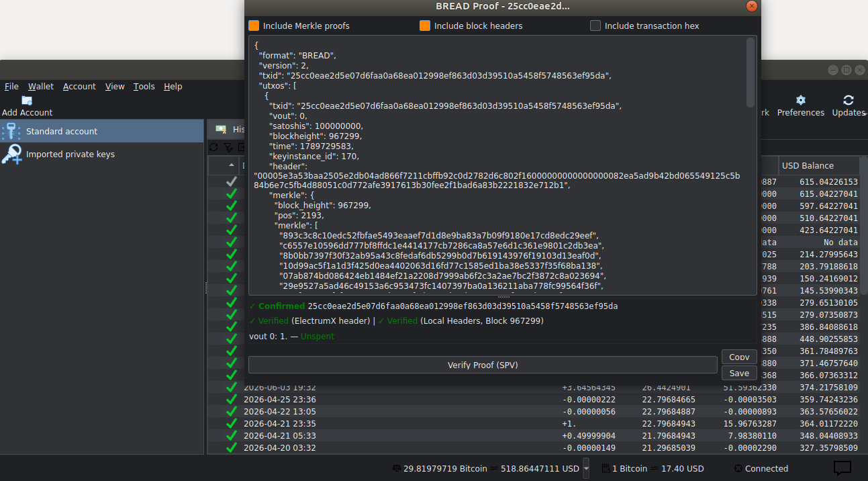This screenshot has width=868, height=481.
Task: Select Imported private keys in sidebar
Action: (102, 154)
